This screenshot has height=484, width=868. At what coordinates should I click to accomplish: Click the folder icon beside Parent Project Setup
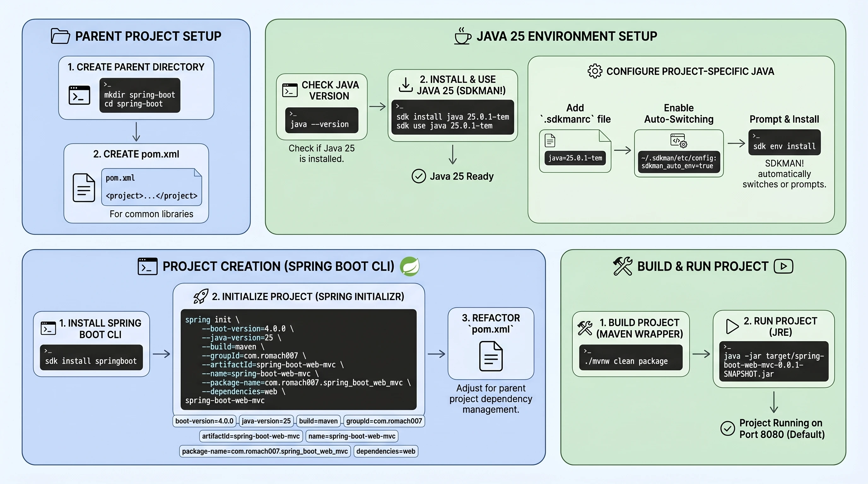(60, 36)
